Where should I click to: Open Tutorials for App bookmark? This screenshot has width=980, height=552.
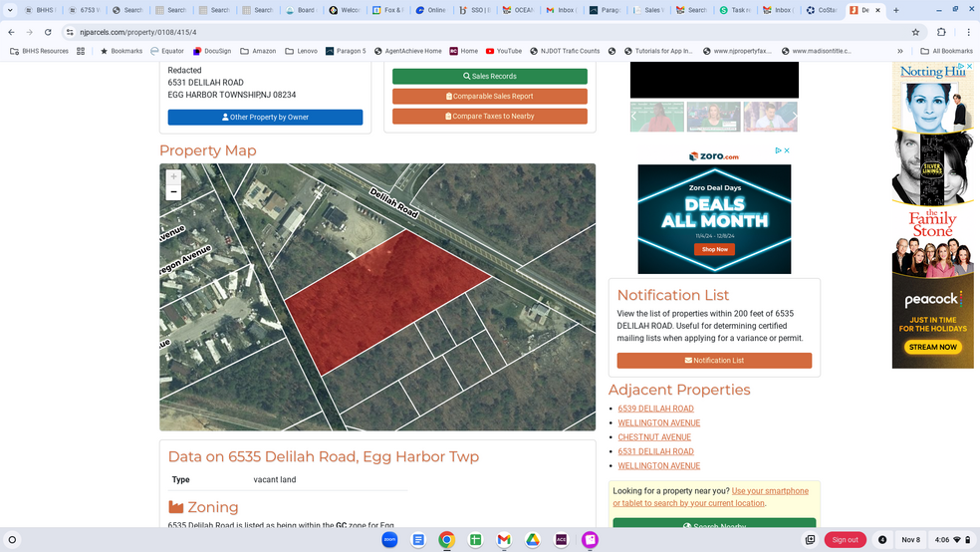pyautogui.click(x=658, y=51)
